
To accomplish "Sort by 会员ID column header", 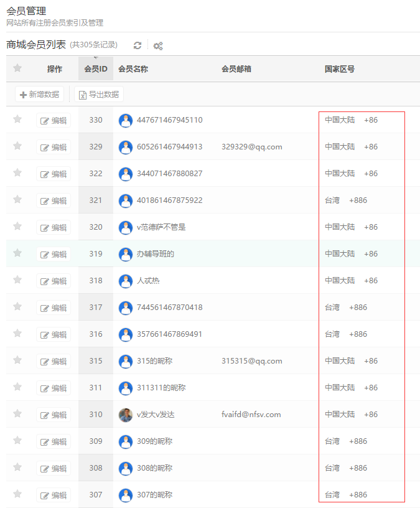I will coord(96,69).
